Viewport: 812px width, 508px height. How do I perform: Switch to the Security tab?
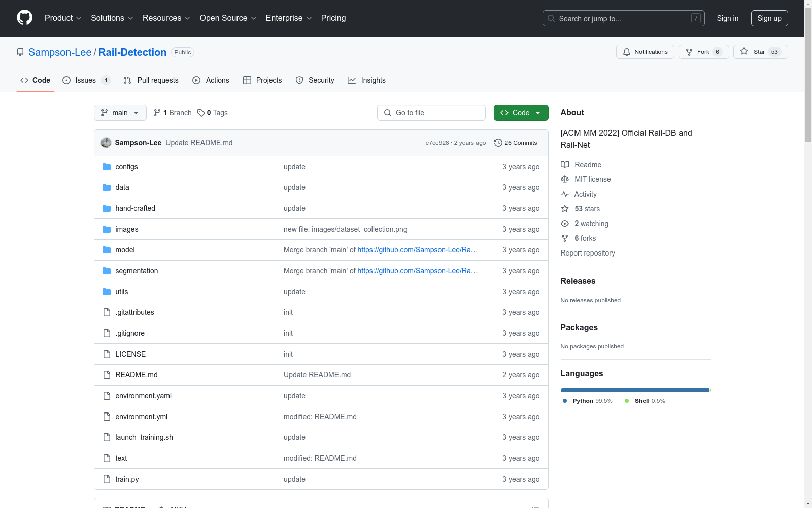click(x=315, y=80)
